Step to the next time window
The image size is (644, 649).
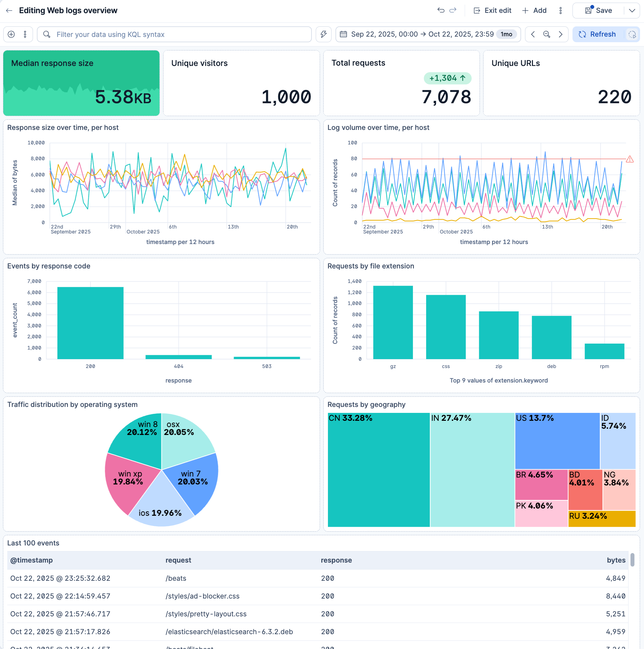pos(560,34)
